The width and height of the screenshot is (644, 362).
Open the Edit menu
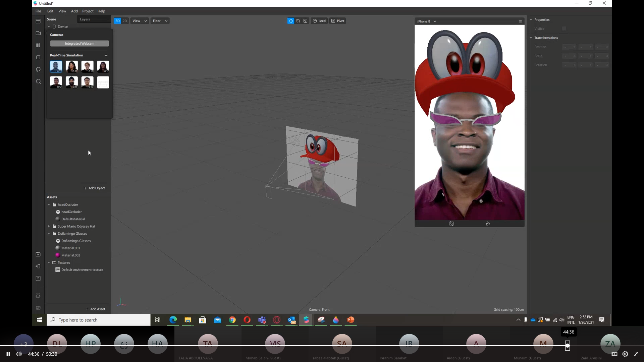coord(50,11)
